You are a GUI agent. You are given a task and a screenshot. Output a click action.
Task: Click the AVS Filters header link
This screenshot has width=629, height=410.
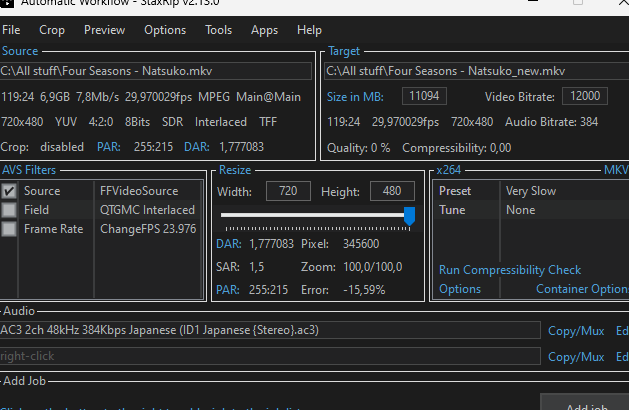tap(29, 170)
